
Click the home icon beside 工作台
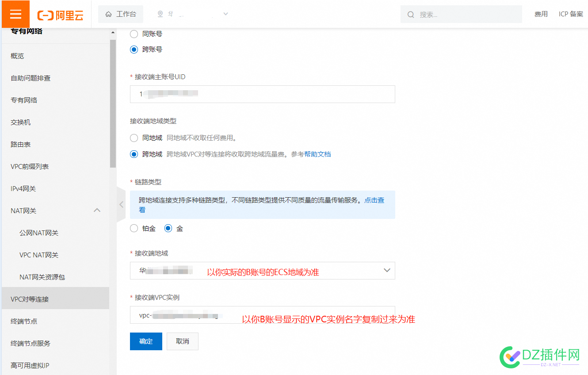pos(108,14)
